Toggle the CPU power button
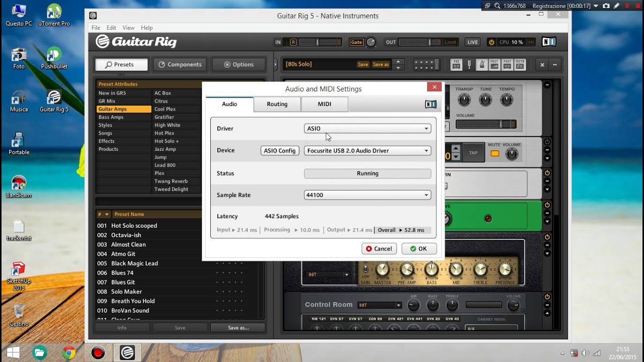This screenshot has width=644, height=362. click(492, 42)
